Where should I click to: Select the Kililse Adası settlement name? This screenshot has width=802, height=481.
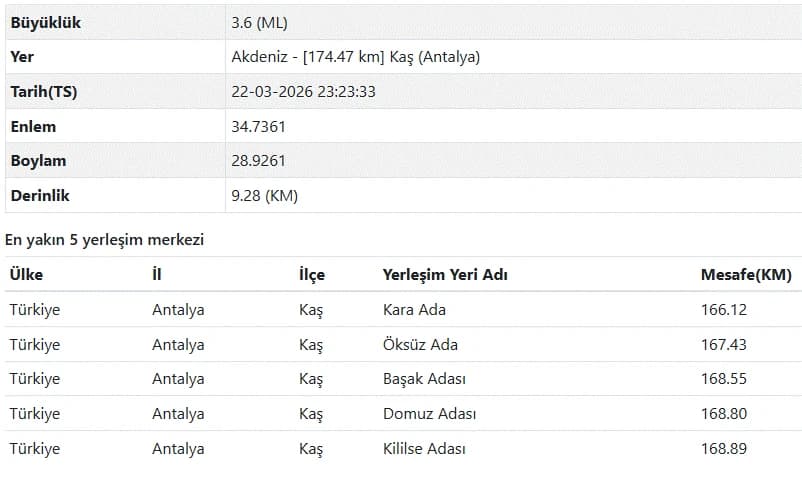425,449
